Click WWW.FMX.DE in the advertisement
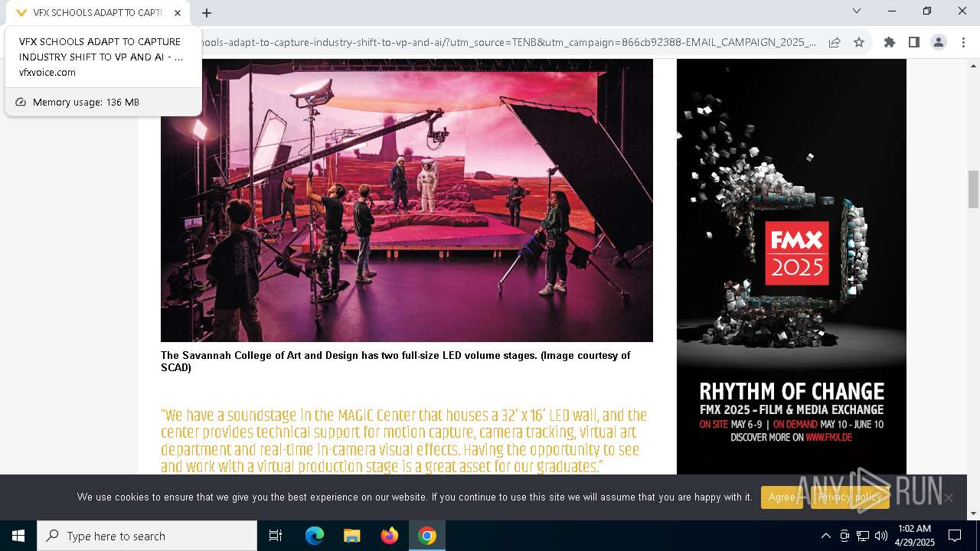 click(829, 437)
